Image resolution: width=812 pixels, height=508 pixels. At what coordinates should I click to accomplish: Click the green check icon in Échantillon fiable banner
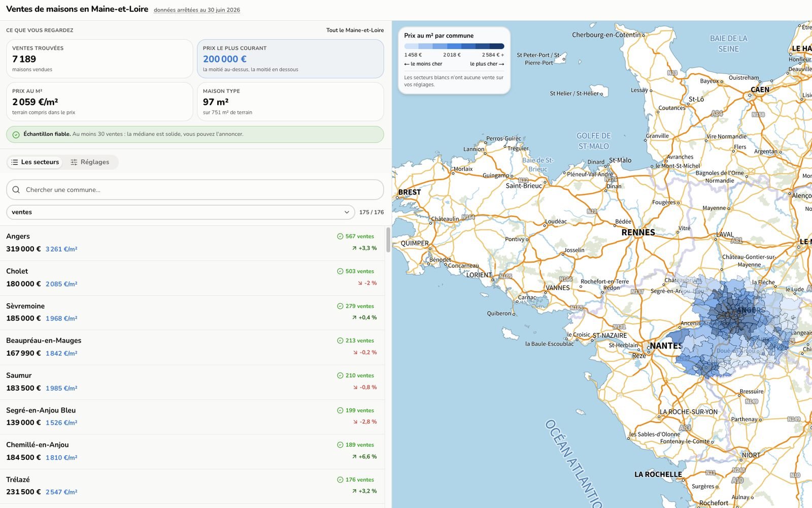tap(16, 135)
